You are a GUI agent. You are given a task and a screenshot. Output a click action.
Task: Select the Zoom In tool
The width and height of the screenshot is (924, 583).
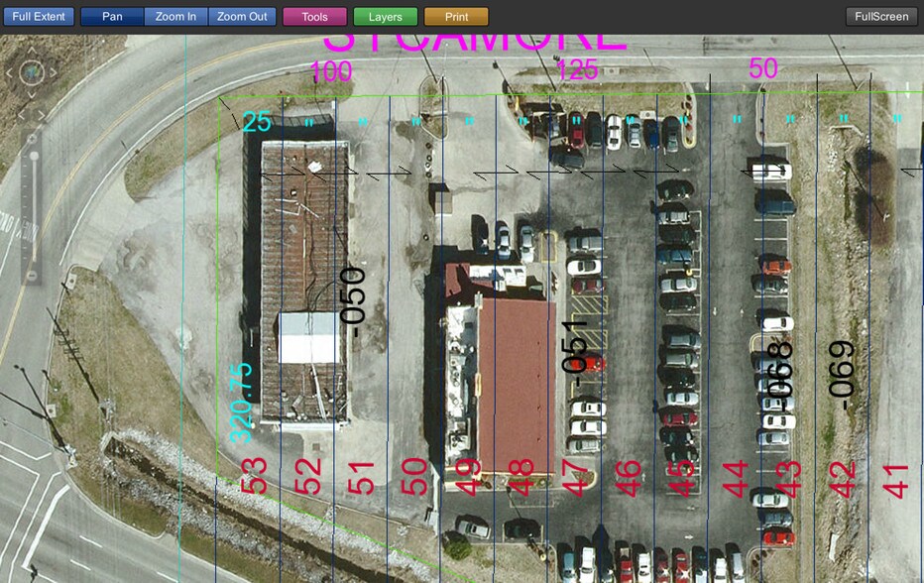pos(175,17)
